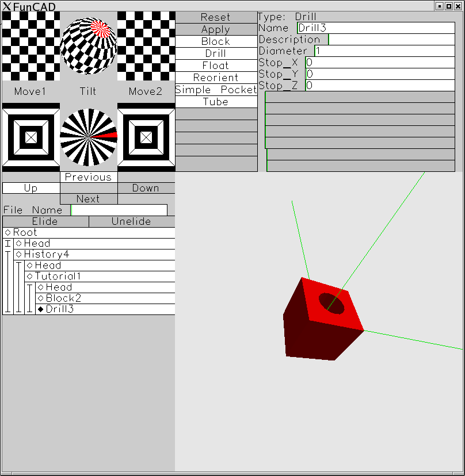This screenshot has width=465, height=476.
Task: Toggle the diamond marker next to Tutorial1
Action: coord(30,277)
